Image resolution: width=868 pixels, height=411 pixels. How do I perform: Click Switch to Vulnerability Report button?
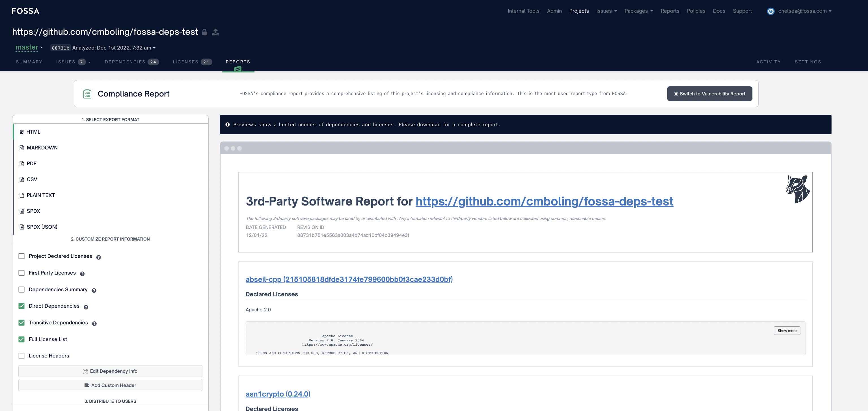click(x=710, y=94)
